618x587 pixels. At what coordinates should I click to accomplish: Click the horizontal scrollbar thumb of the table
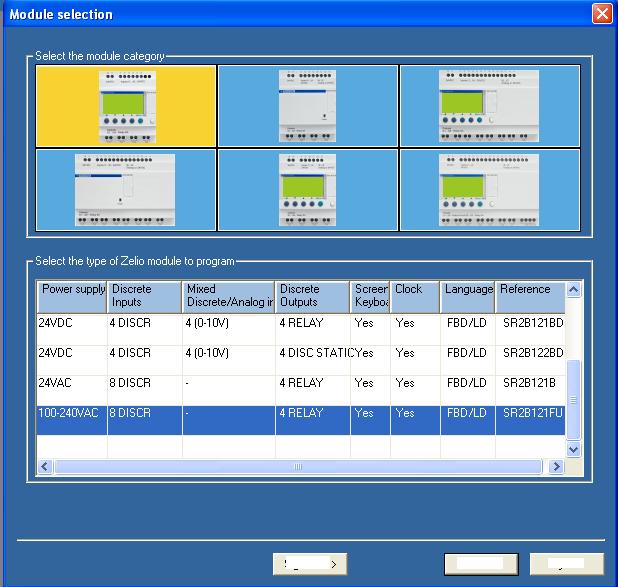(298, 467)
